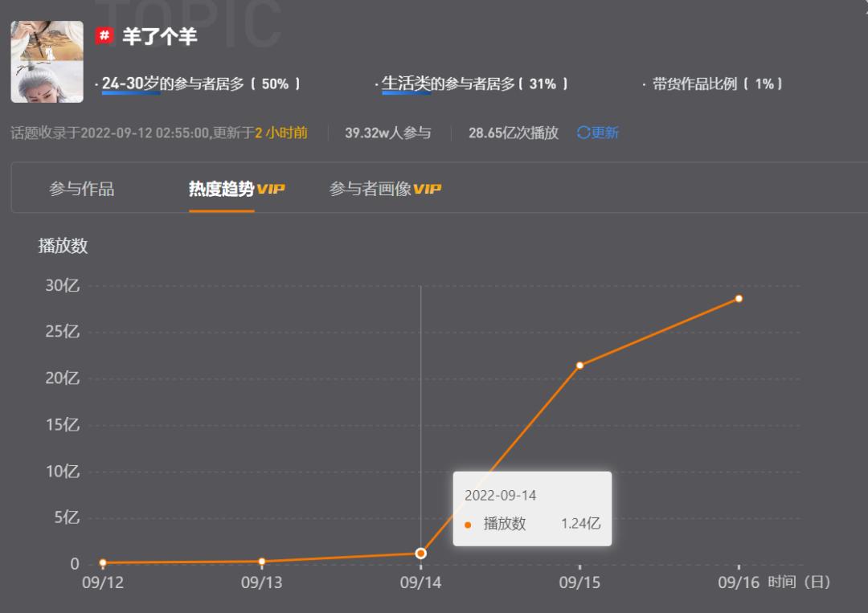Image resolution: width=868 pixels, height=613 pixels.
Task: Select the 09/13 data point on the trend line
Action: coord(260,561)
